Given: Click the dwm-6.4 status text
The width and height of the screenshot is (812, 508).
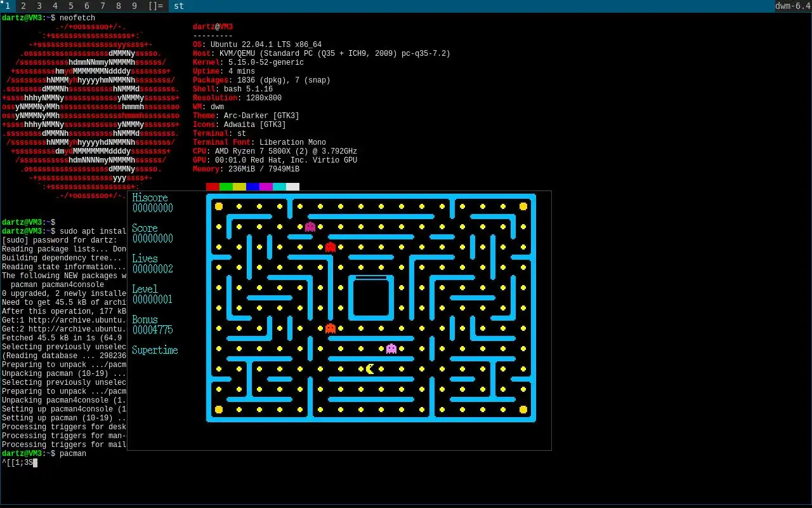Looking at the screenshot, I should [x=793, y=6].
